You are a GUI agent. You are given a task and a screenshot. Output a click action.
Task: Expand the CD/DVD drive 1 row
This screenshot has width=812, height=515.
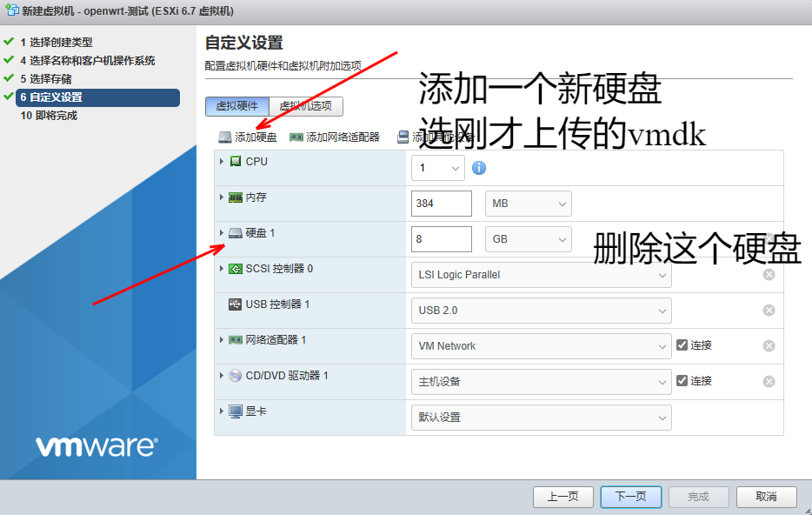[x=222, y=376]
